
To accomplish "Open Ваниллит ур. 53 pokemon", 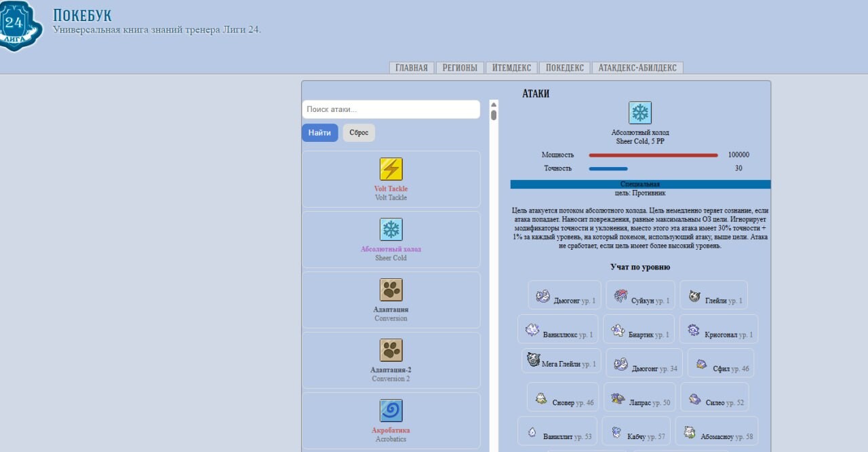I will [557, 431].
